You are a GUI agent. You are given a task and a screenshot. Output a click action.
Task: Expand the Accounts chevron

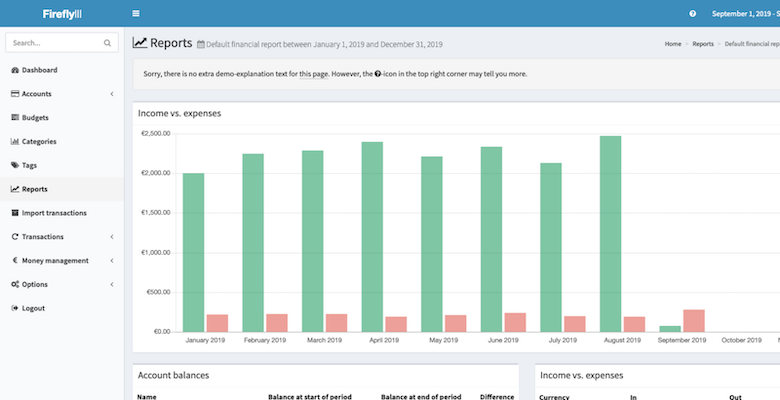(112, 94)
